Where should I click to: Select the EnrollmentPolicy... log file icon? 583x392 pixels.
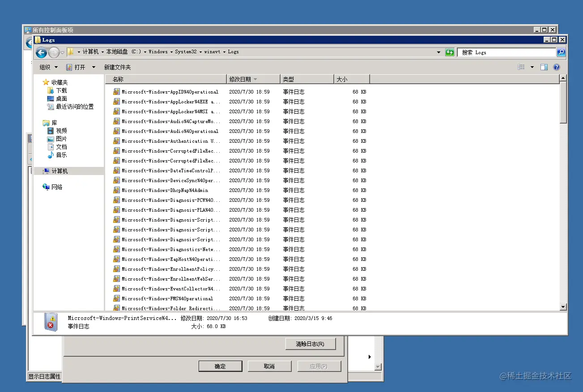[x=116, y=269]
